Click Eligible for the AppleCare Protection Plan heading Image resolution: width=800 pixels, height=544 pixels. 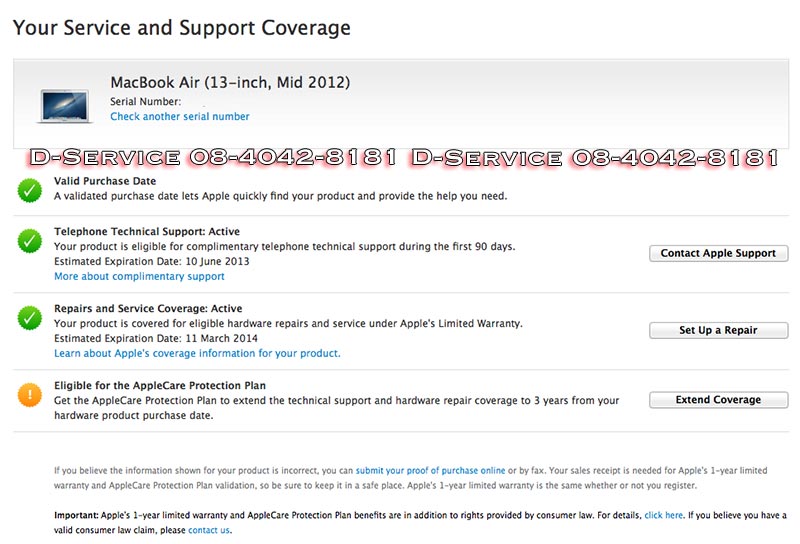[159, 385]
